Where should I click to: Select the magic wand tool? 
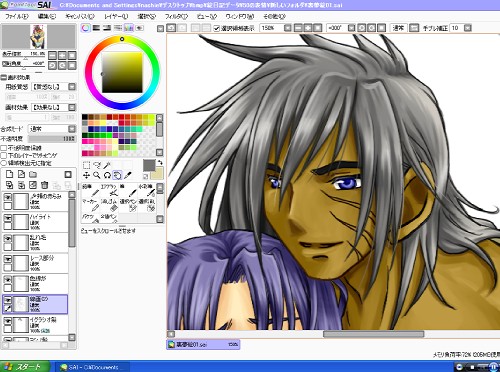tap(107, 165)
